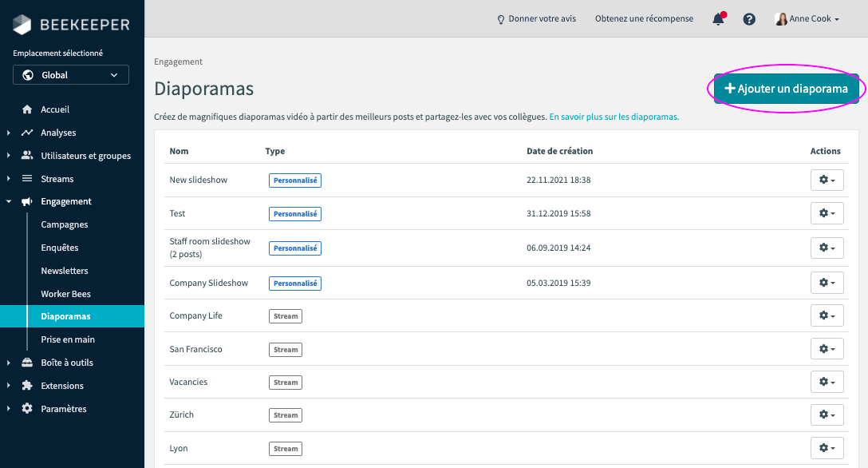Expand the Streams sidebar section

click(8, 178)
